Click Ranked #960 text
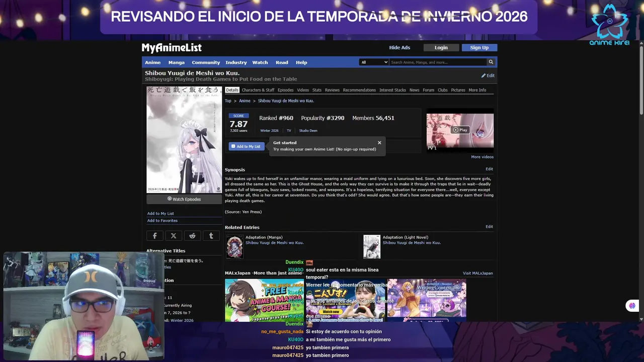The width and height of the screenshot is (644, 362). (276, 118)
